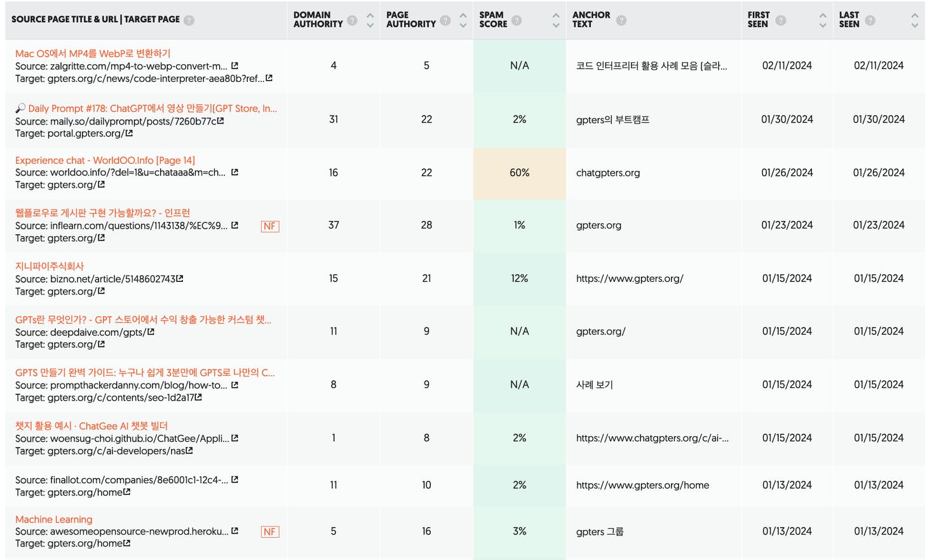Click help icon beside Source Page Title header
This screenshot has height=560, width=934.
[189, 20]
